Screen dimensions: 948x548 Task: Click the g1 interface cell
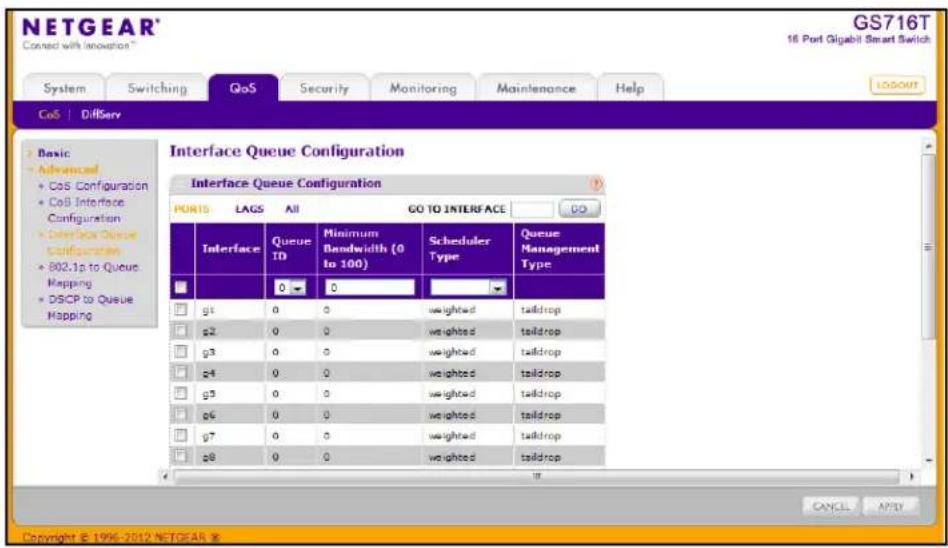tap(230, 310)
